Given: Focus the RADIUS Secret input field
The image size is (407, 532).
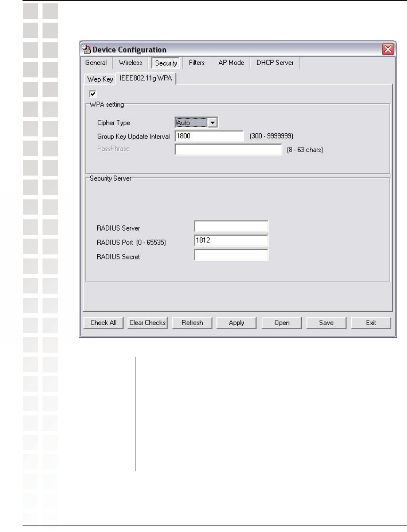Looking at the screenshot, I should click(x=231, y=255).
